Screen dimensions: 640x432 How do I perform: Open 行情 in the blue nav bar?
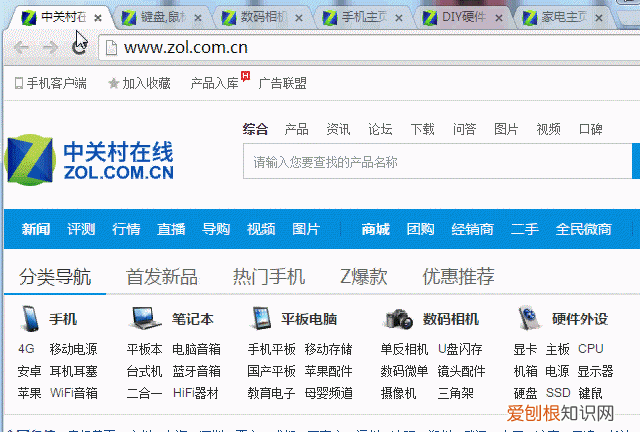coord(126,229)
